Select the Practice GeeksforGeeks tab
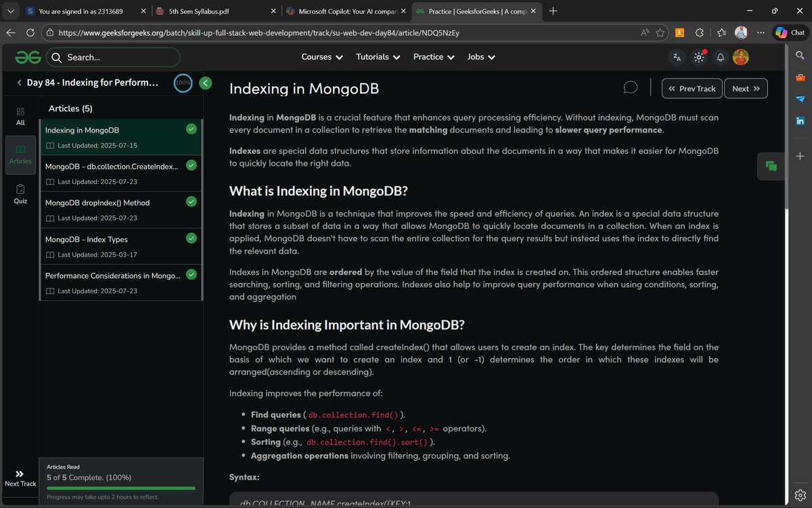 tap(476, 12)
